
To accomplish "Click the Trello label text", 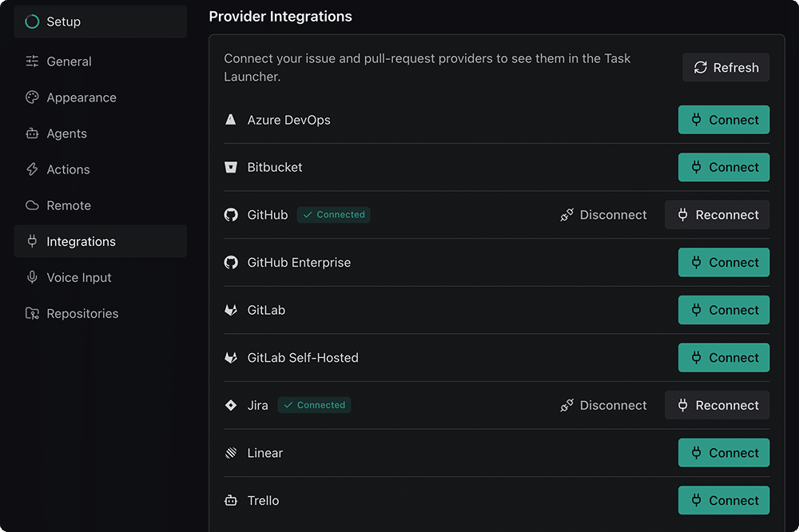I will 263,500.
